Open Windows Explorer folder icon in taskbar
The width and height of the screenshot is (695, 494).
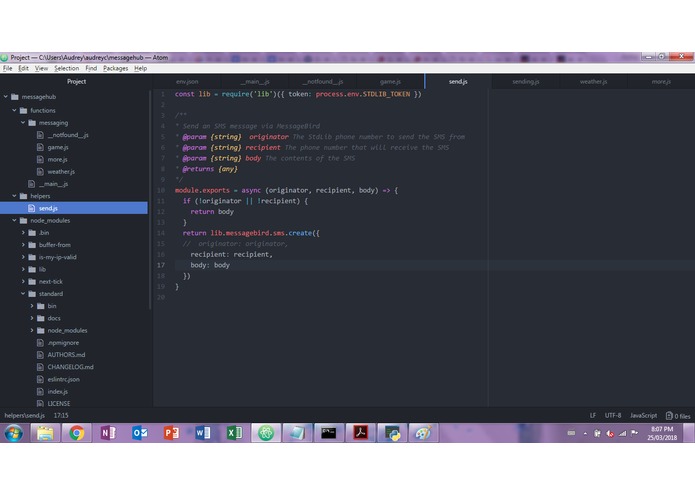pos(45,433)
